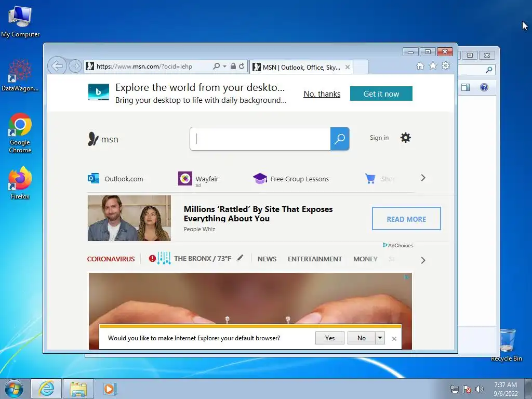Answer No to default browser prompt
The height and width of the screenshot is (399, 532).
click(x=362, y=338)
